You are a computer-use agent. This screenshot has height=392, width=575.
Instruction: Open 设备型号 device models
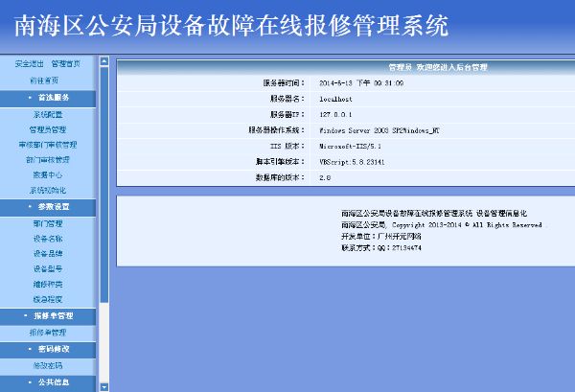tap(48, 268)
